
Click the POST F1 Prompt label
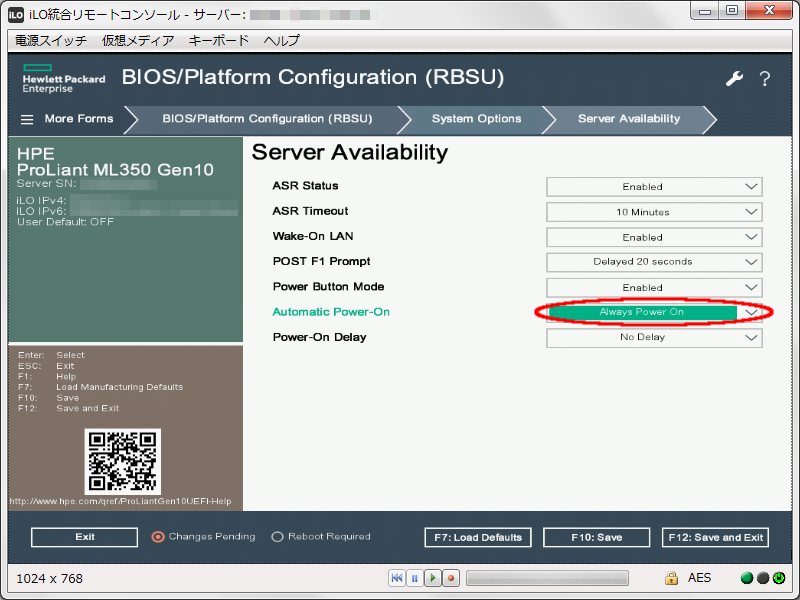click(x=321, y=261)
